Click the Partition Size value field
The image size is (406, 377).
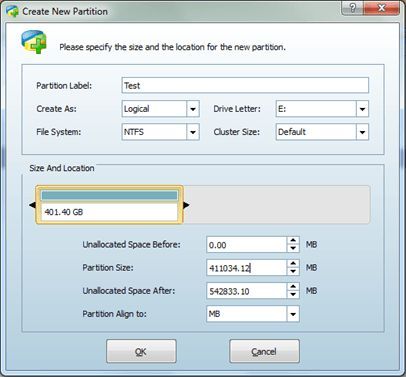pyautogui.click(x=246, y=268)
